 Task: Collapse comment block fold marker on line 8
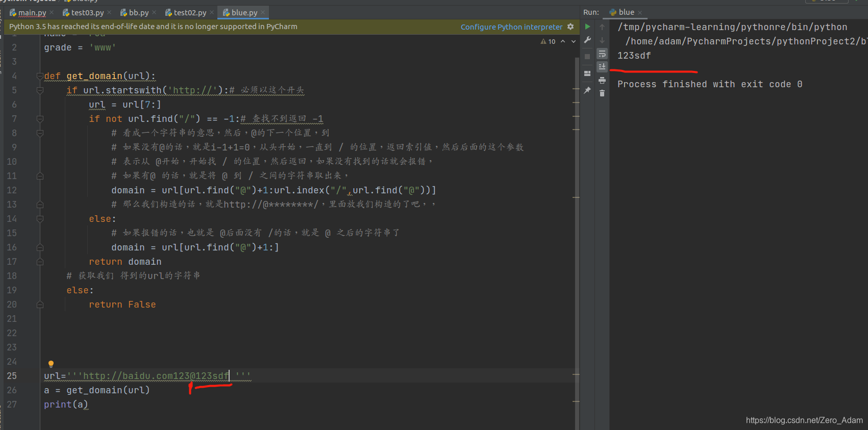pyautogui.click(x=40, y=133)
